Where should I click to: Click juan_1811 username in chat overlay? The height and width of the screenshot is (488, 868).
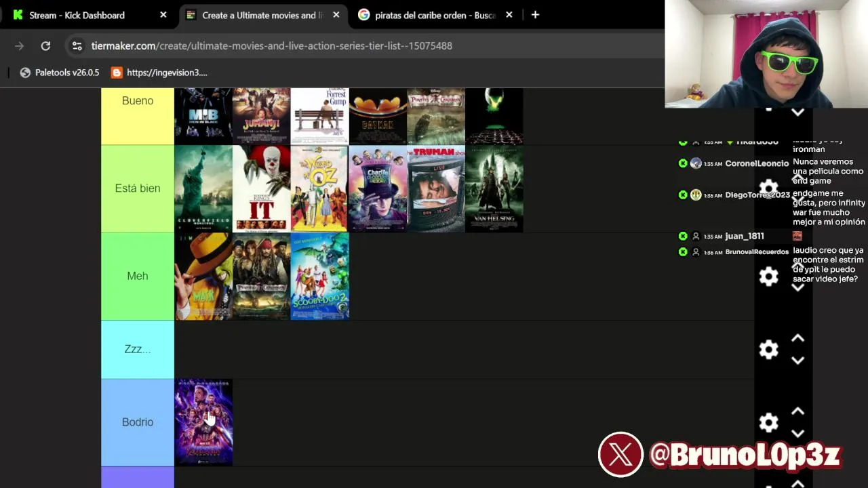pyautogui.click(x=745, y=236)
